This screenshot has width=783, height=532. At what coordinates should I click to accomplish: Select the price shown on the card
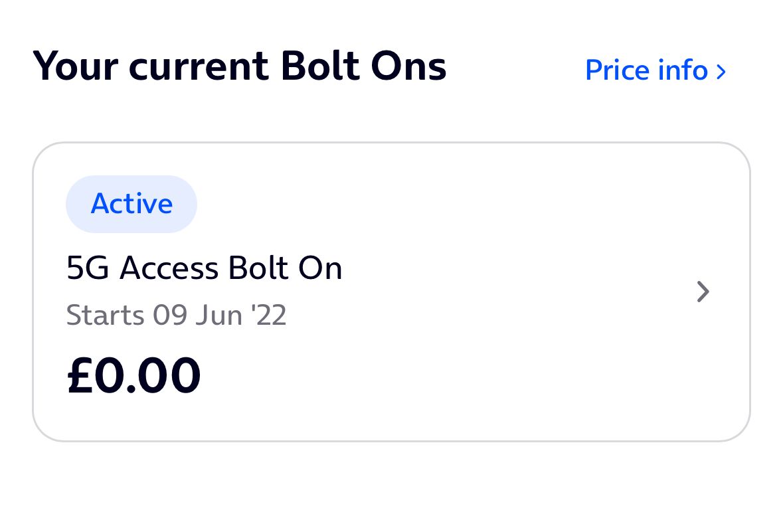click(x=133, y=374)
